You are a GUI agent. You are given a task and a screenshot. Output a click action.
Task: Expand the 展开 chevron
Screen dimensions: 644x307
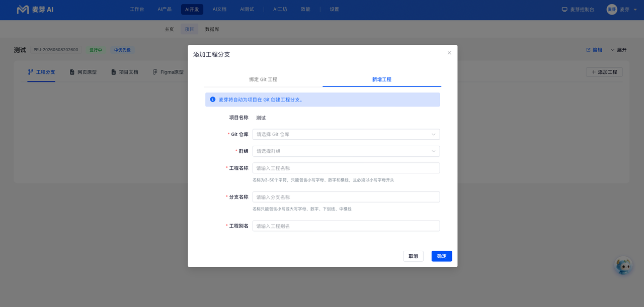click(613, 50)
